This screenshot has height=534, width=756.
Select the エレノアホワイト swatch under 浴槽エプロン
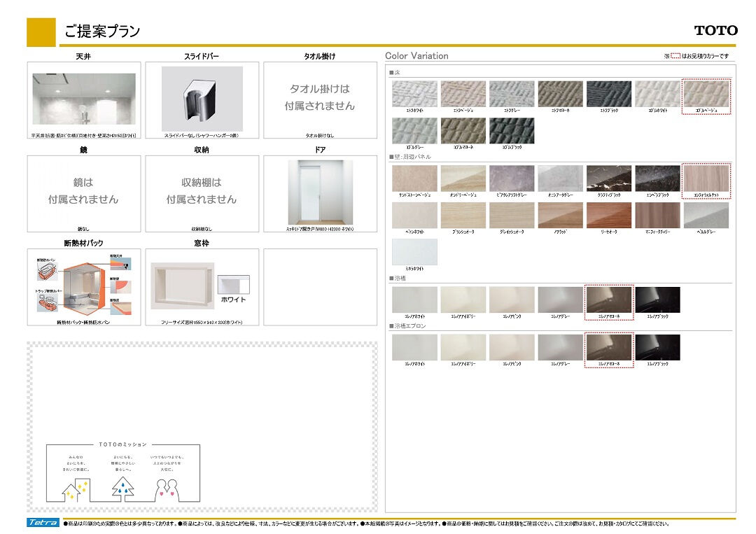point(414,348)
